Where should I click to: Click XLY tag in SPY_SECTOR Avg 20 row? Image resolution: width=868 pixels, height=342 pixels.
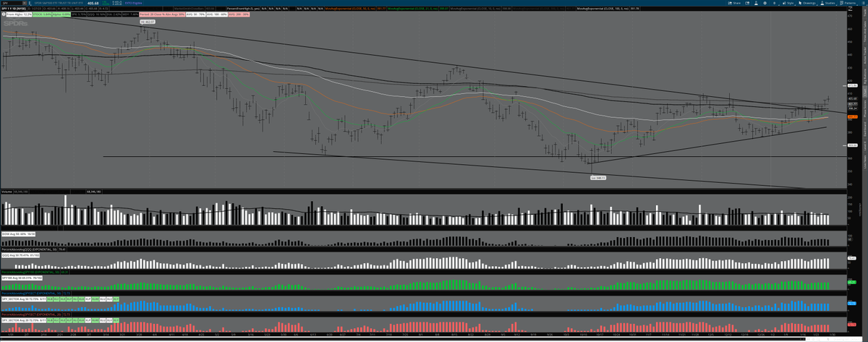click(116, 320)
